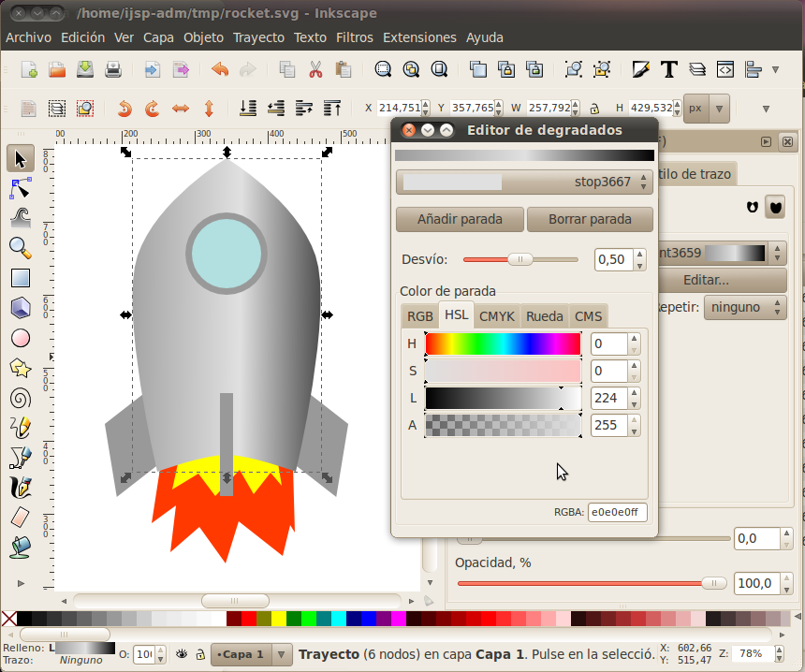Expand commands toolbar overflow arrow
The width and height of the screenshot is (805, 672).
pos(775,69)
